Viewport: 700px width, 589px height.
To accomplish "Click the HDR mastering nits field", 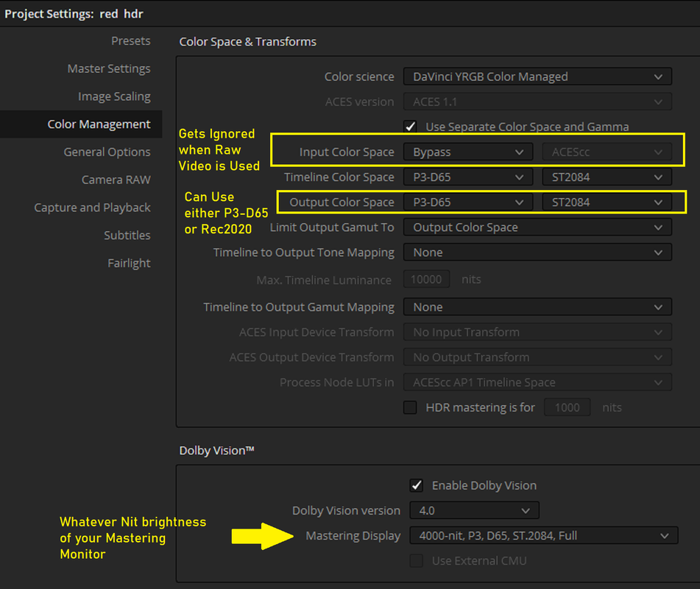I will [x=567, y=408].
